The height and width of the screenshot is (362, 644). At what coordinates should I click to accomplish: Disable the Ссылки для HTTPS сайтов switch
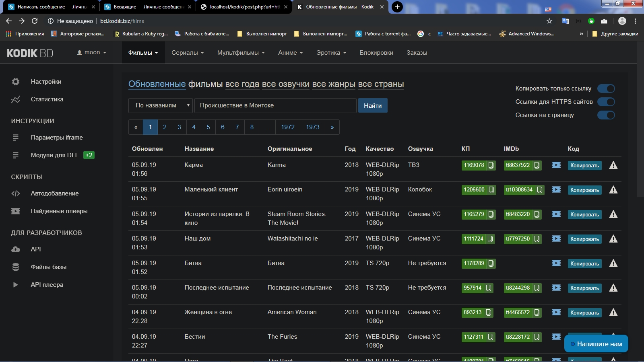606,102
